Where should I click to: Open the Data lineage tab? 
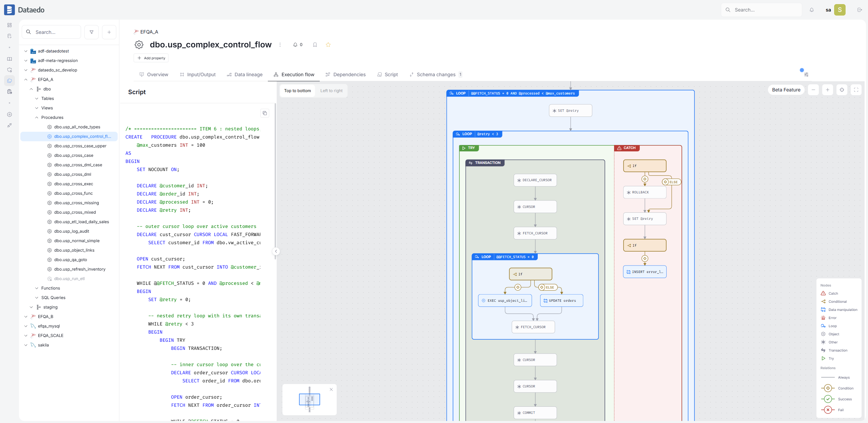coord(244,75)
